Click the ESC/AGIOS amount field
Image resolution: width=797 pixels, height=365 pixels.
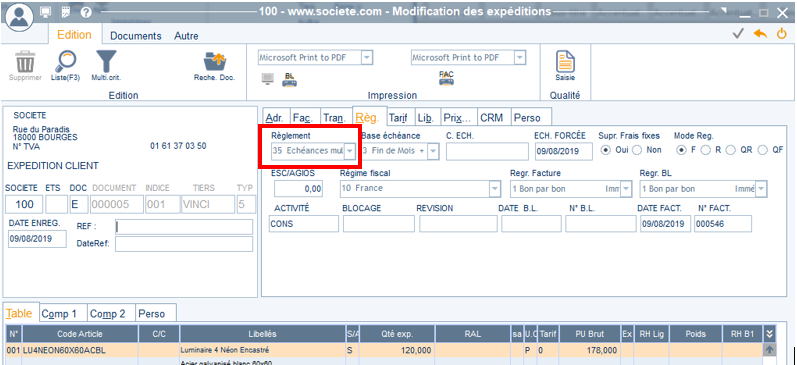click(298, 189)
